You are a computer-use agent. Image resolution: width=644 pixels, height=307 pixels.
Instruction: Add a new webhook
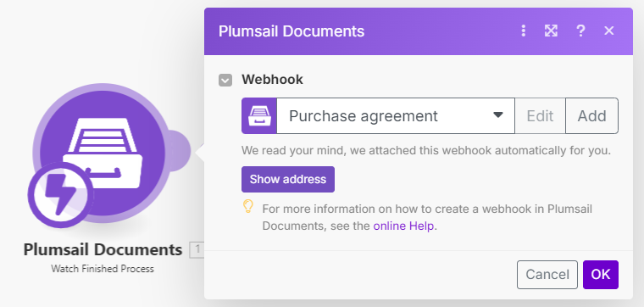pyautogui.click(x=591, y=116)
